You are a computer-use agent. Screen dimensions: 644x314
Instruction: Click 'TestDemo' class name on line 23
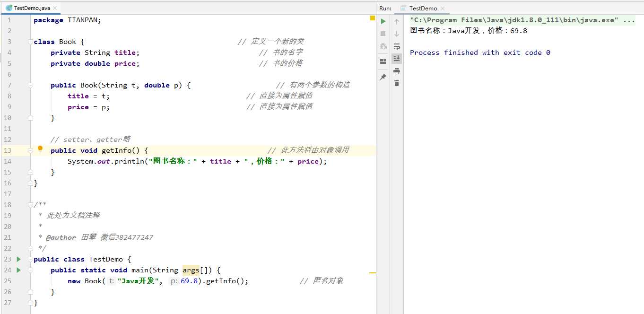(x=106, y=259)
